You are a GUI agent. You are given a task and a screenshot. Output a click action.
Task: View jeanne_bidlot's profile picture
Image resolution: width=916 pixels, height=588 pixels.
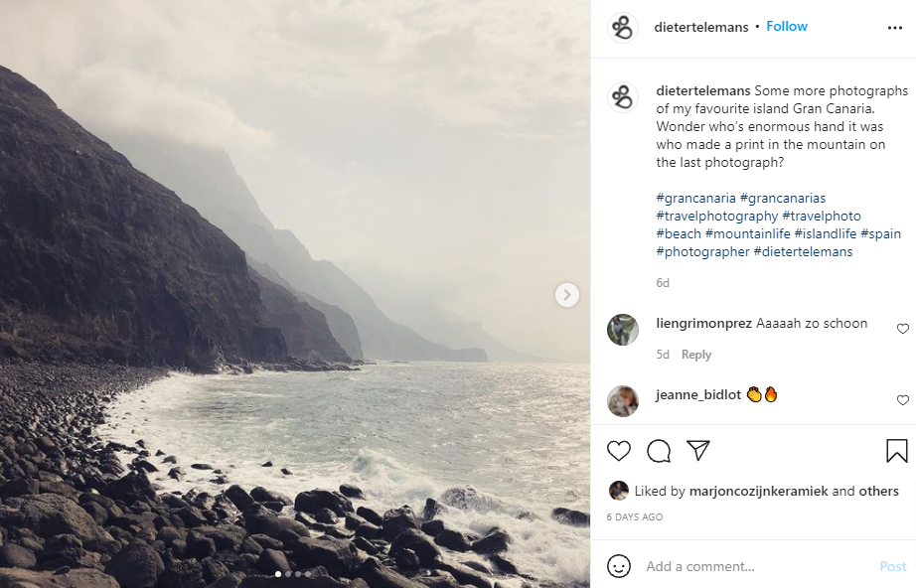click(x=623, y=400)
